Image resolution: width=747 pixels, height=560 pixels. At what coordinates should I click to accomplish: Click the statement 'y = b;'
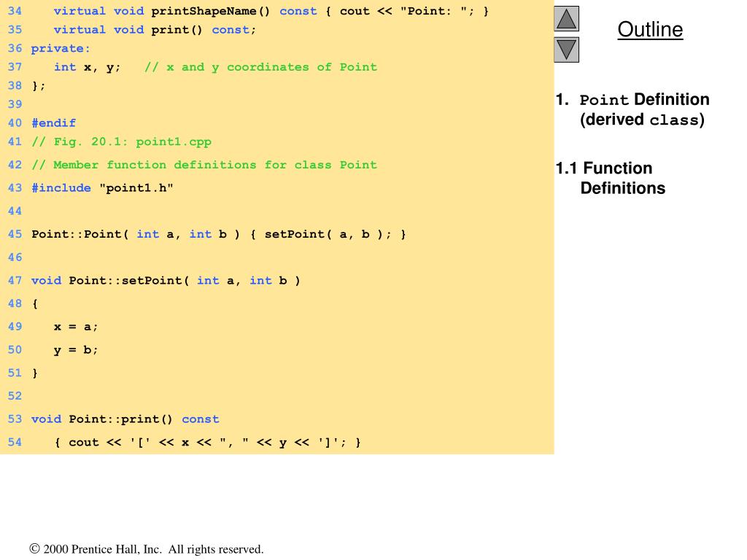click(x=76, y=350)
